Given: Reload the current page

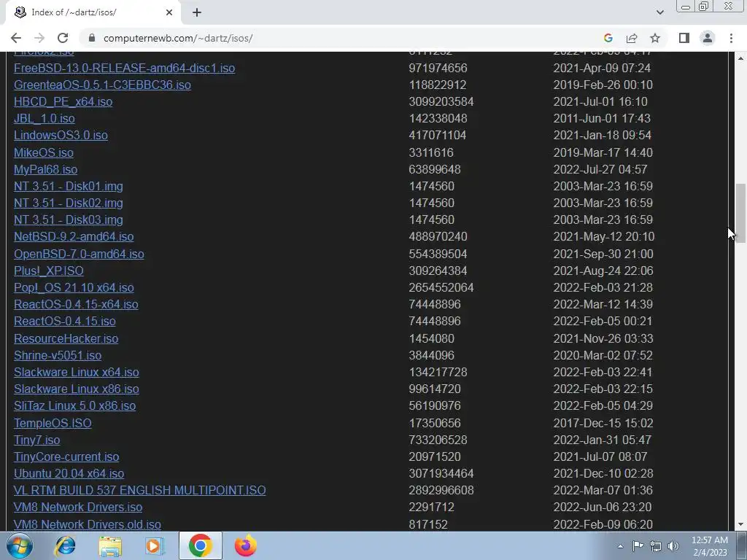Looking at the screenshot, I should point(63,38).
